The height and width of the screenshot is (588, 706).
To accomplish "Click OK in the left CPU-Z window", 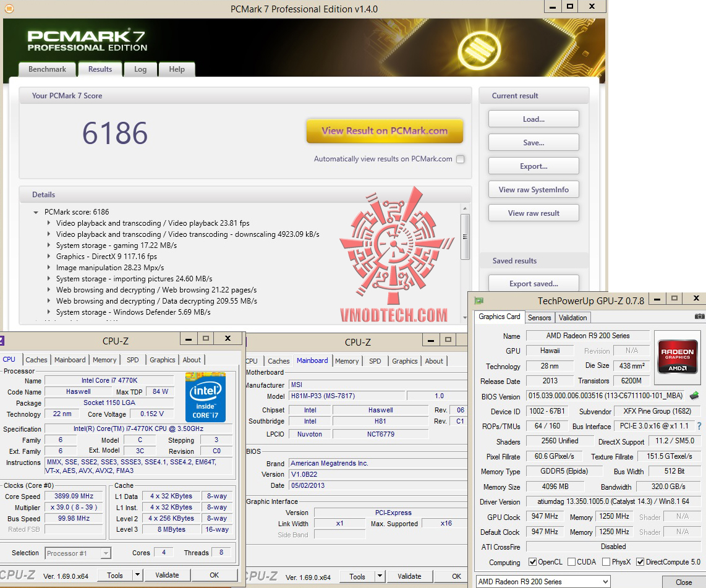I will (215, 575).
